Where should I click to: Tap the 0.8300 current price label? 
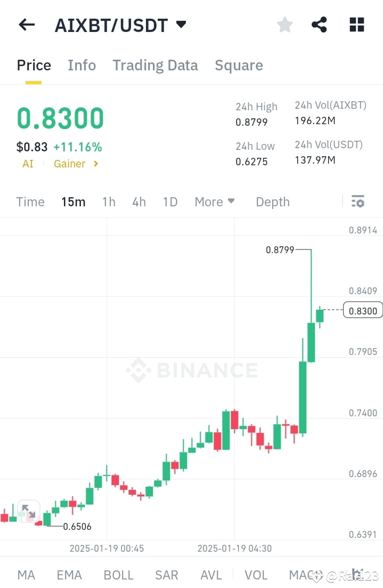(x=363, y=310)
